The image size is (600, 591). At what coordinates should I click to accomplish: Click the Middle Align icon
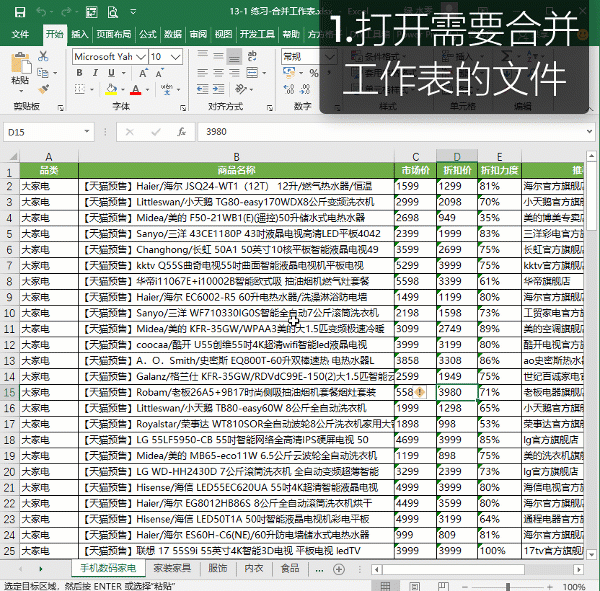pos(218,56)
